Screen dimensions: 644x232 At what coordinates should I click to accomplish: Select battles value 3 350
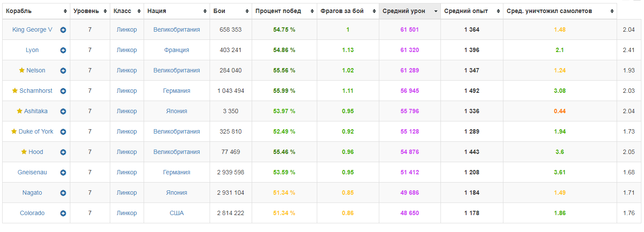click(x=231, y=111)
